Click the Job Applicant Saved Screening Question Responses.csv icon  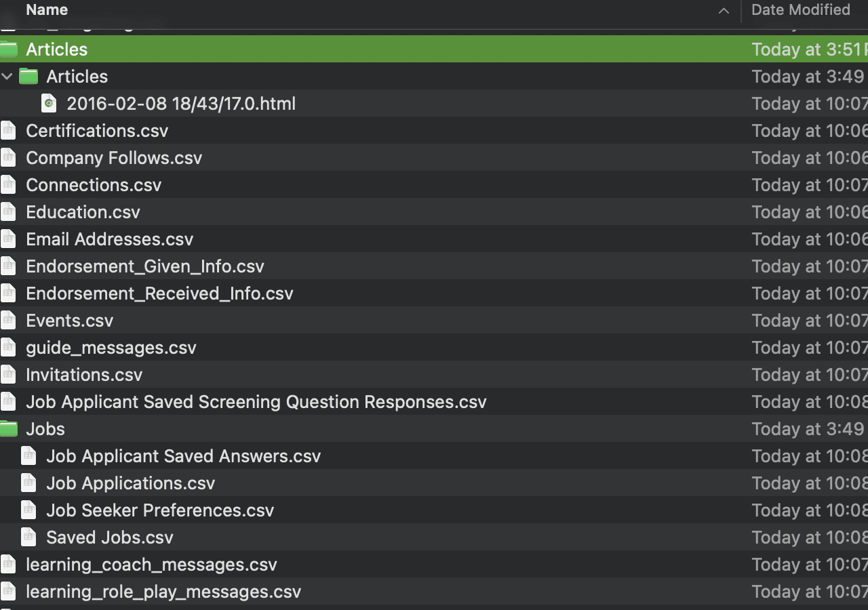(8, 402)
